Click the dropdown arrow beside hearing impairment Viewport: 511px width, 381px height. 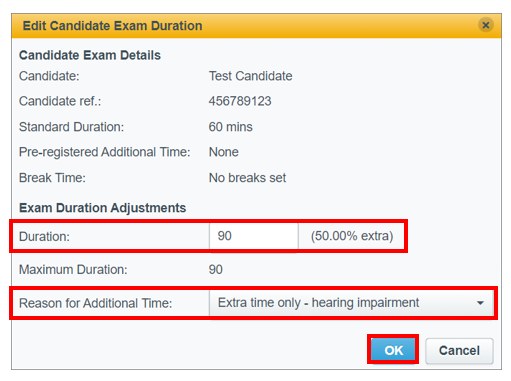coord(480,303)
